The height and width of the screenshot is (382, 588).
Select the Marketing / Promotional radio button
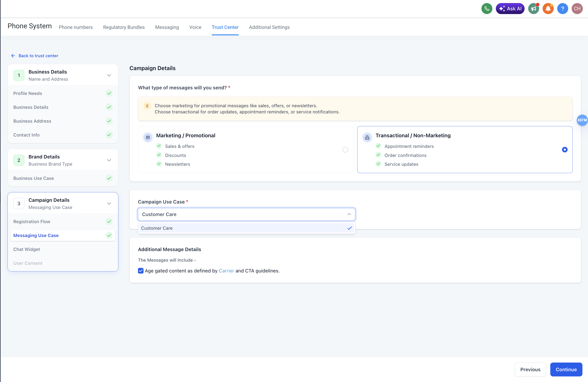point(345,150)
